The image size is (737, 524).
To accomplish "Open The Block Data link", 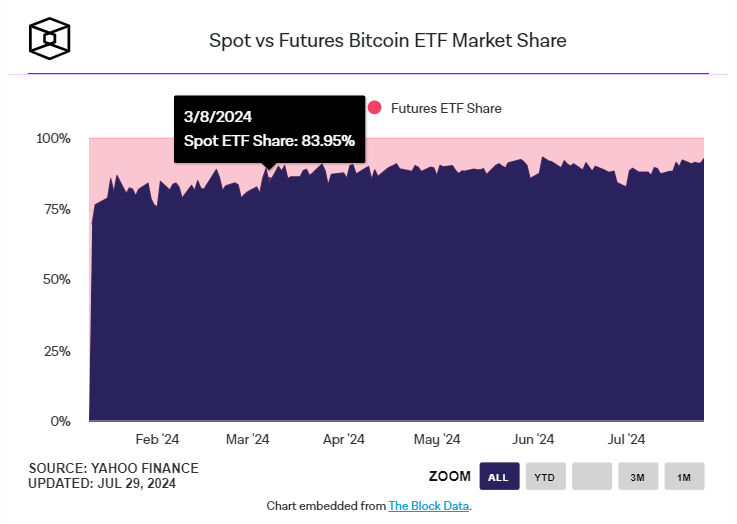I will pos(428,506).
